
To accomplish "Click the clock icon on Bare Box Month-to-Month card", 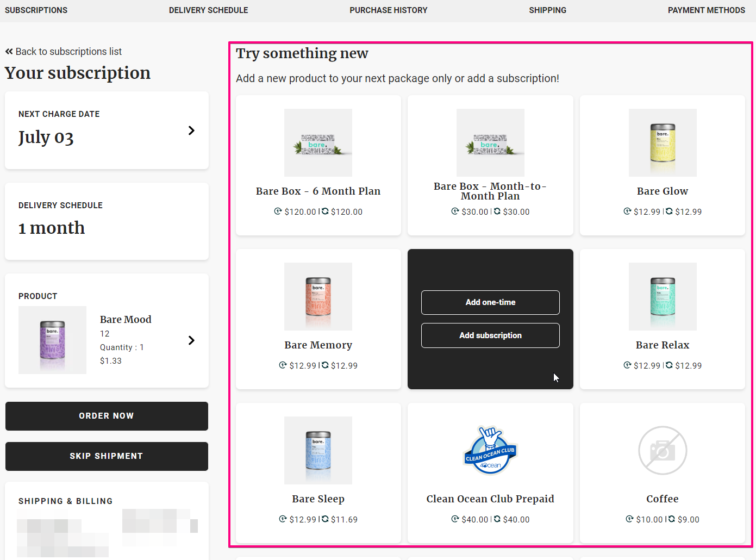I will 455,211.
